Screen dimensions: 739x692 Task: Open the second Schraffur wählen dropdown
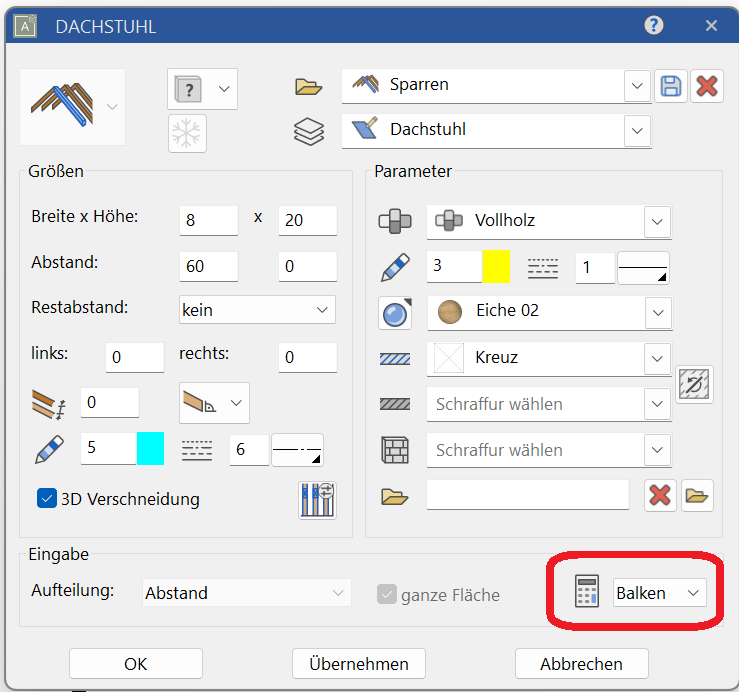(657, 450)
